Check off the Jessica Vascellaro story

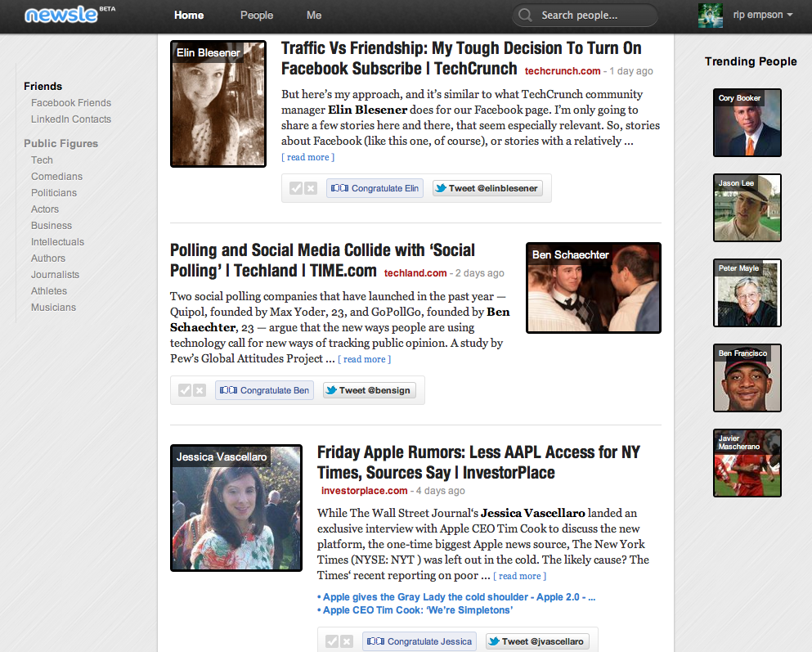point(332,641)
